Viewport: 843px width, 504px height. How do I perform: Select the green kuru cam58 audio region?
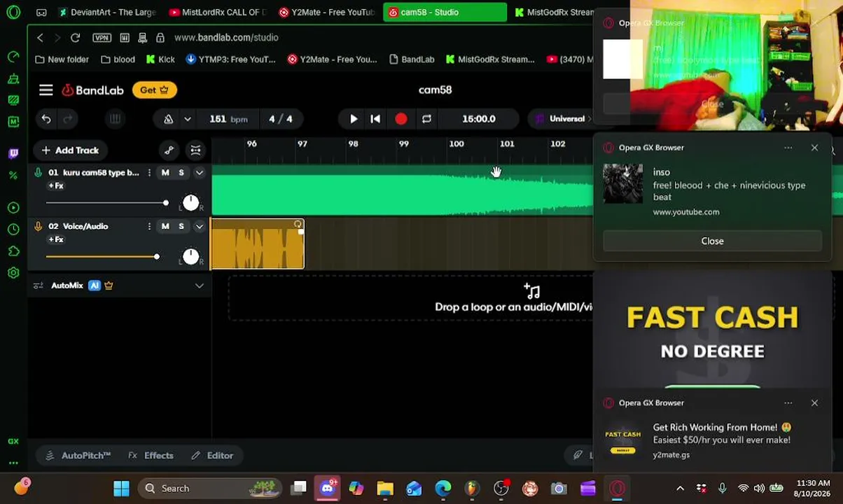coord(402,190)
